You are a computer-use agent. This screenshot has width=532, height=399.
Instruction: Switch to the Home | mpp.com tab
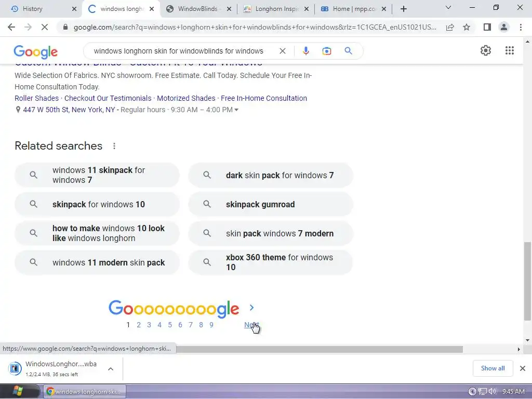coord(353,9)
